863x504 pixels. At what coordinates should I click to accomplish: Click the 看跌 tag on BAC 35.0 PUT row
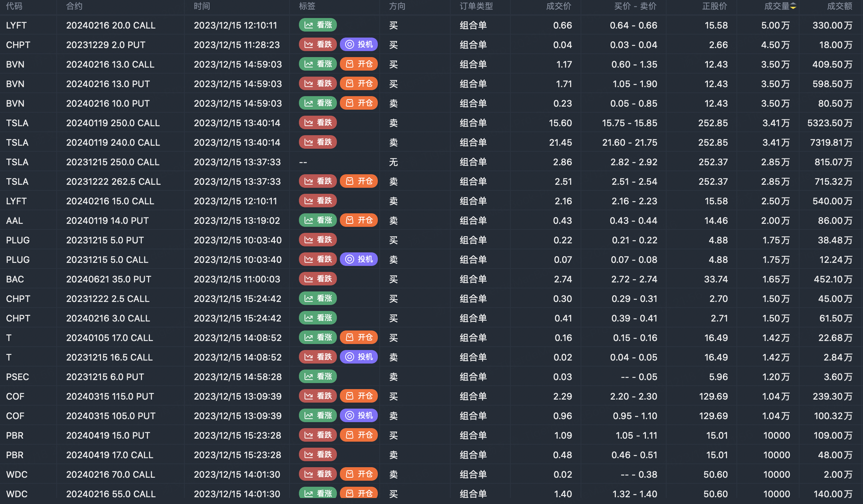(318, 279)
